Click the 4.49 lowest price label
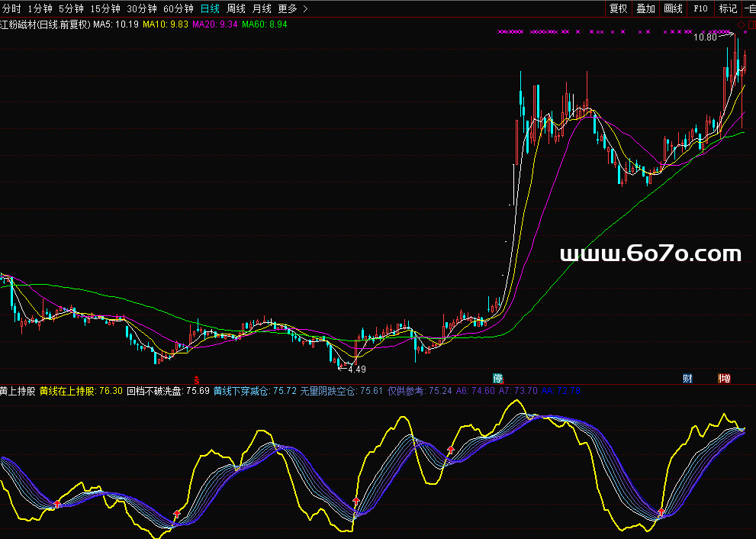This screenshot has width=756, height=539. click(356, 369)
